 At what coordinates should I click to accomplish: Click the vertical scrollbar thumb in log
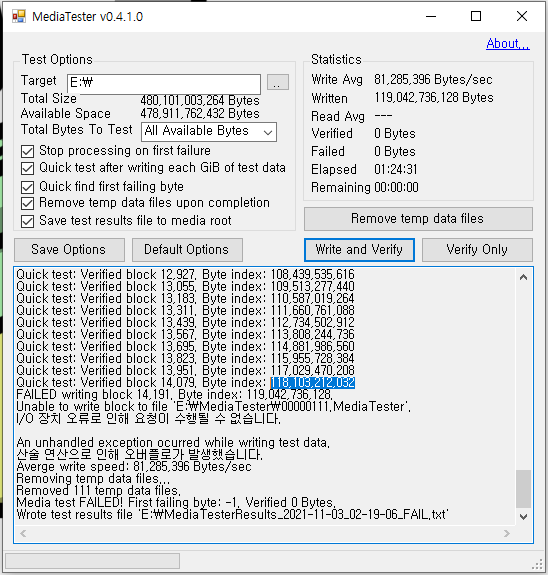(x=523, y=488)
